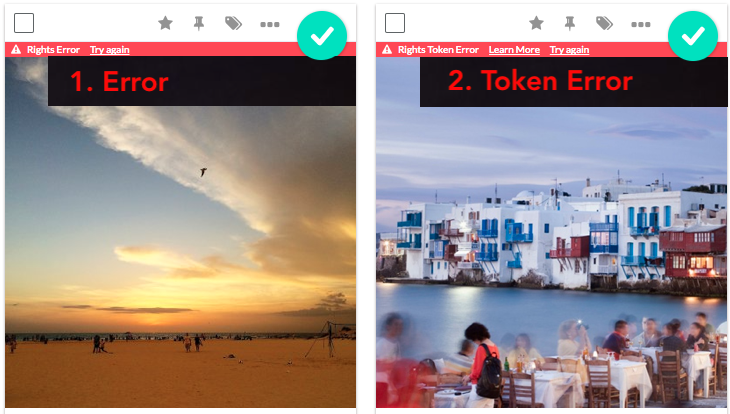Click Try again next to Rights Error

[109, 50]
